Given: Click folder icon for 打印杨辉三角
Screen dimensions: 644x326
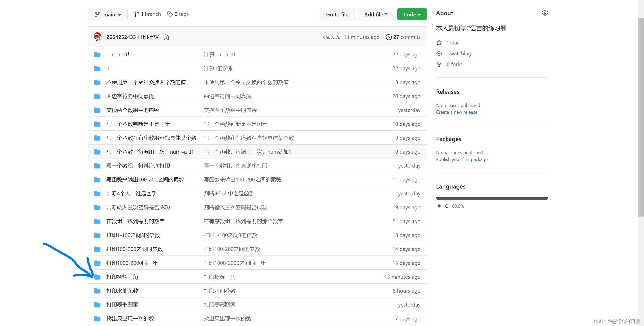Looking at the screenshot, I should click(97, 277).
